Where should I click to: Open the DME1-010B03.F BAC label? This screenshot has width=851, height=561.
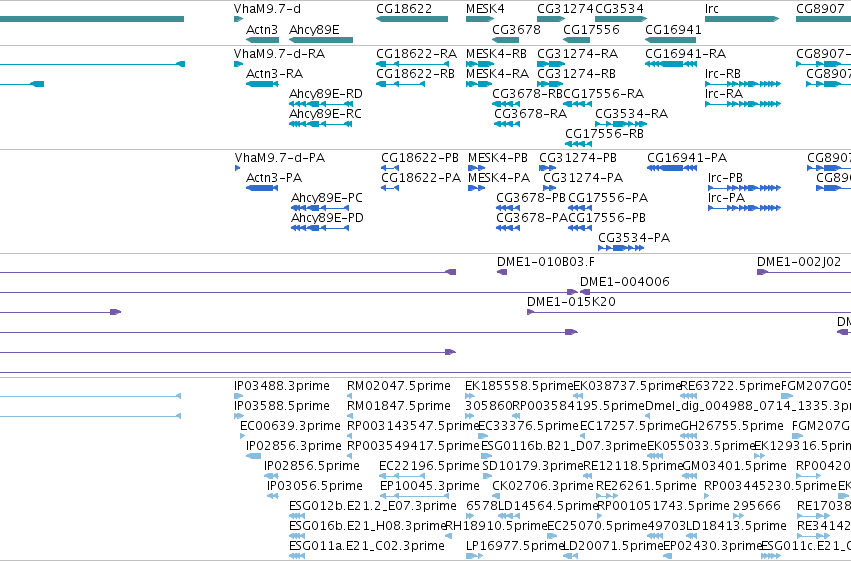545,262
